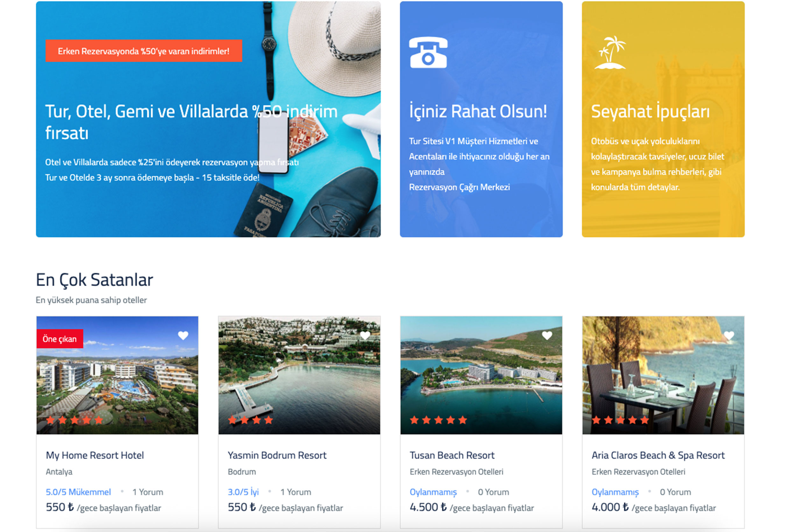Open Tusan Beach Resort hotel link
Viewport: 798px width, 532px height.
click(452, 455)
